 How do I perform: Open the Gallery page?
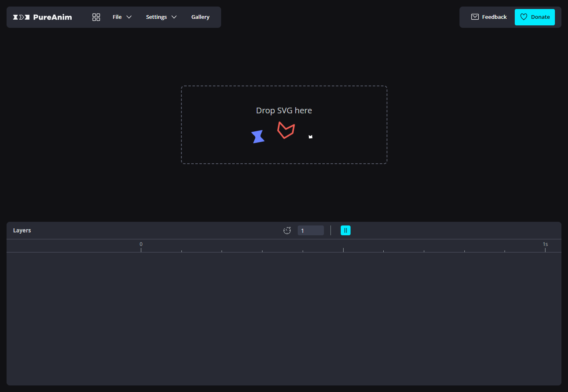[200, 17]
